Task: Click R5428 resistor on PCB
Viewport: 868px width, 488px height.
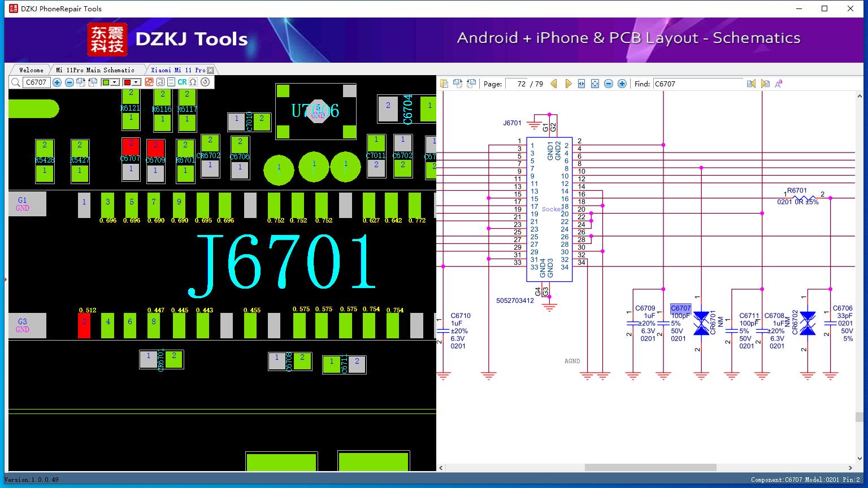Action: [45, 160]
